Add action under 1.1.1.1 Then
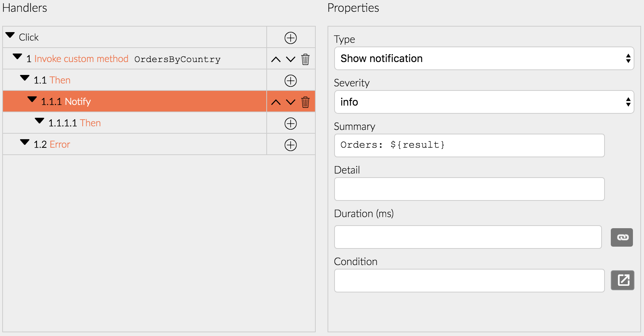The width and height of the screenshot is (644, 336). click(291, 123)
